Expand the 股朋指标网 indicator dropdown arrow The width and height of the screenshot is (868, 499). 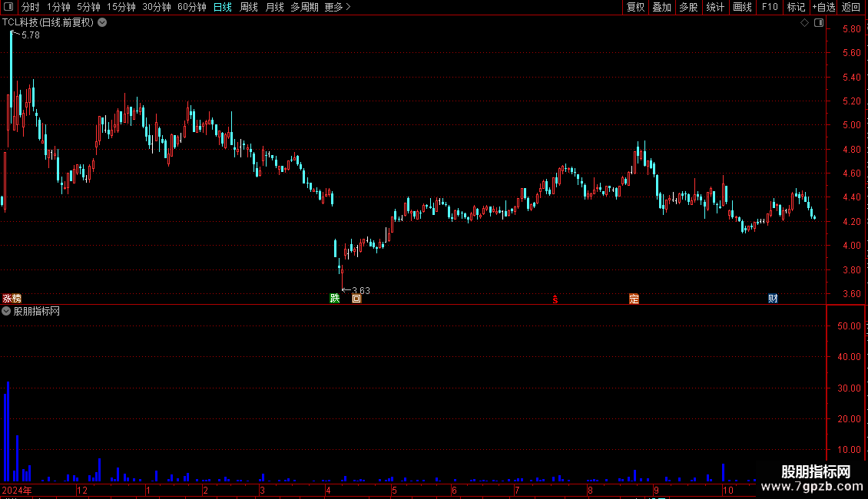(6, 312)
